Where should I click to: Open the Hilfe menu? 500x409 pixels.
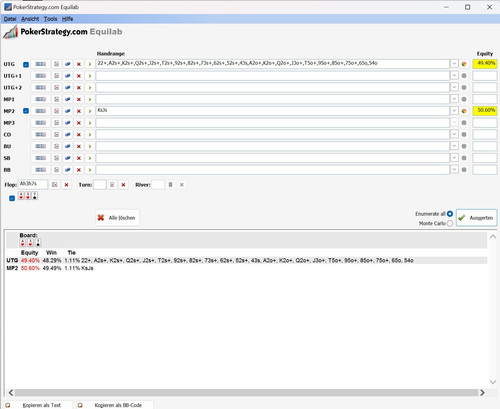(67, 19)
